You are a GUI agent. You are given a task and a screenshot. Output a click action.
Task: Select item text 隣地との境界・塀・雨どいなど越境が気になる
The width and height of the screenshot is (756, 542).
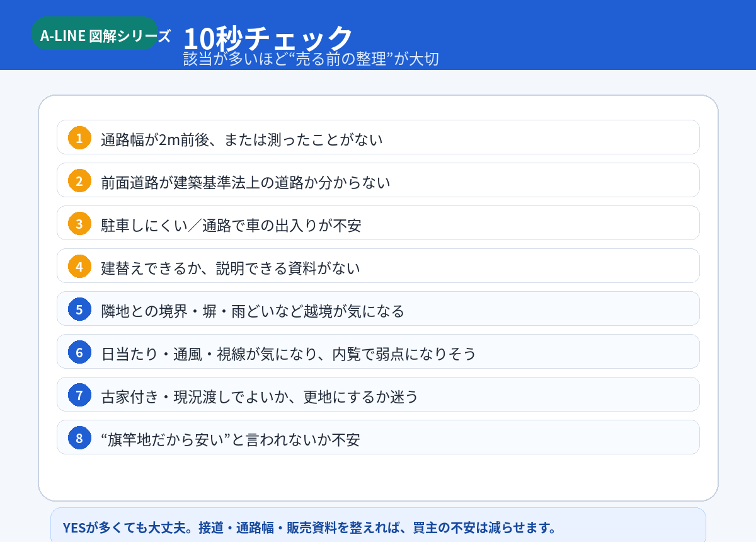pyautogui.click(x=253, y=311)
